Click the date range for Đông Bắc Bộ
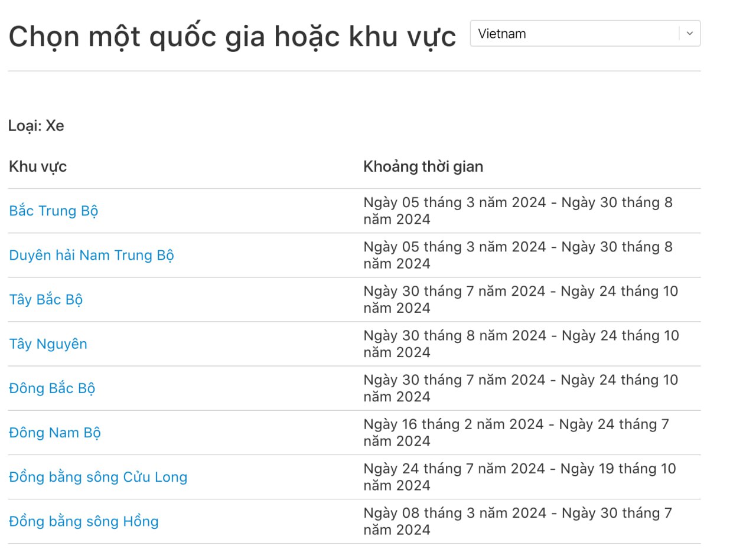Viewport: 756px width, 559px height. [x=521, y=388]
